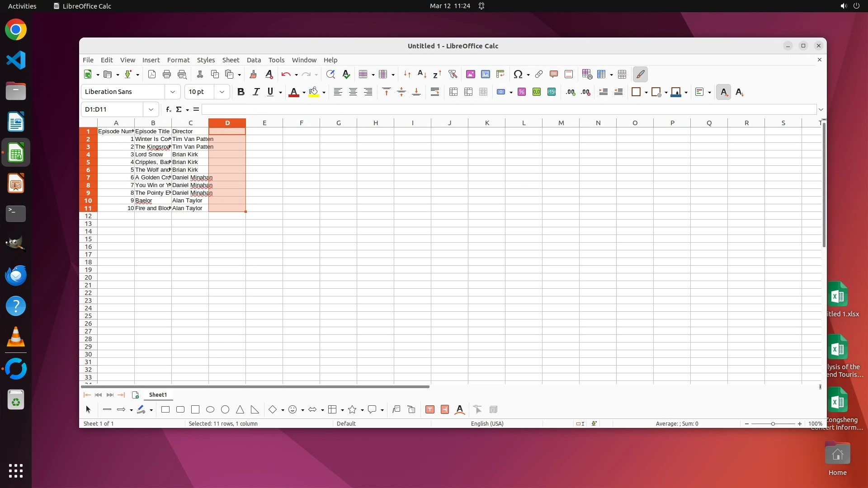Viewport: 868px width, 488px height.
Task: Insert a chart with the toolbar icon
Action: (485, 75)
